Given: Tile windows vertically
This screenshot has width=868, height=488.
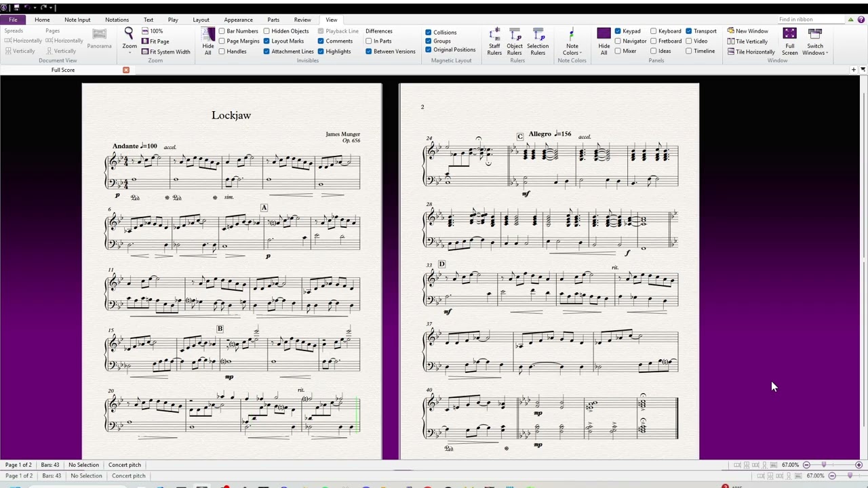Looking at the screenshot, I should pos(747,41).
